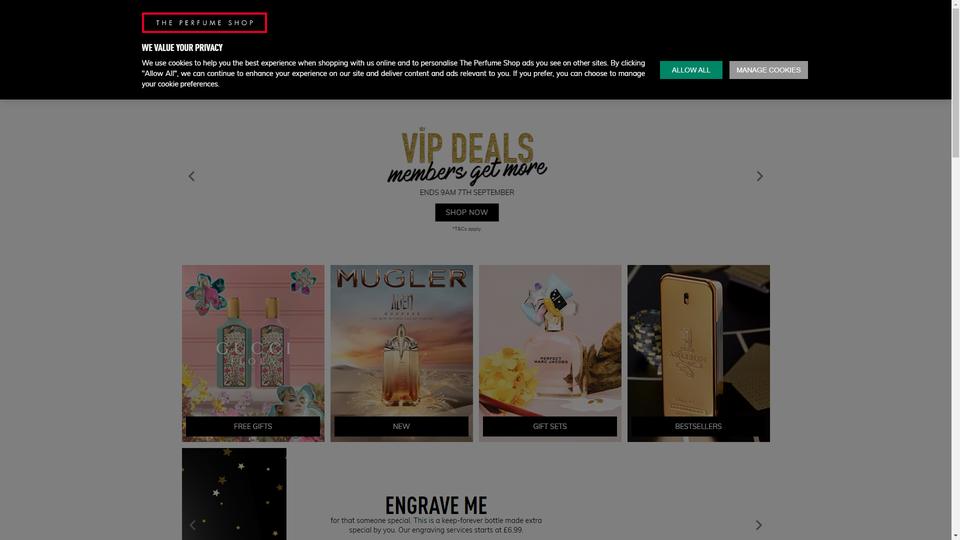
Task: Go to previous VIP Deals banner slide
Action: point(192,176)
